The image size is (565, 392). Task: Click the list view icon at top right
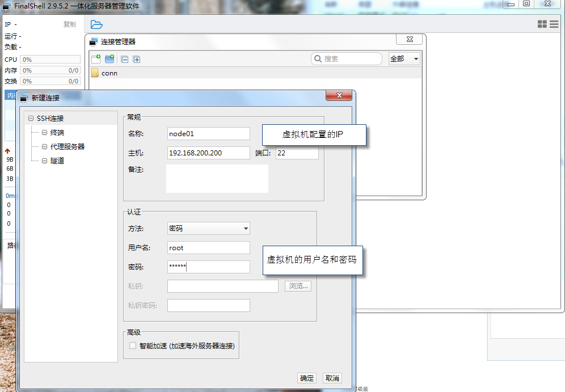coord(554,24)
